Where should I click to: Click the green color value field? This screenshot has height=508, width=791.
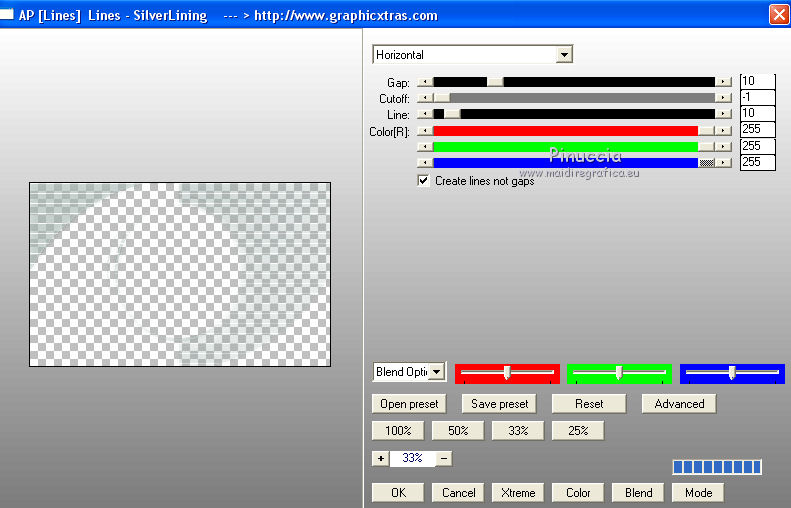(x=757, y=146)
